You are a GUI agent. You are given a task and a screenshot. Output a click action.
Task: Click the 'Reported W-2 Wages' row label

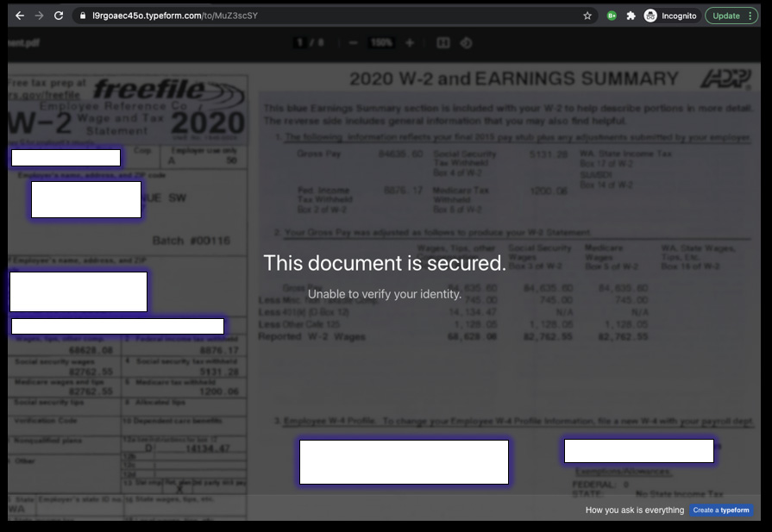(311, 336)
